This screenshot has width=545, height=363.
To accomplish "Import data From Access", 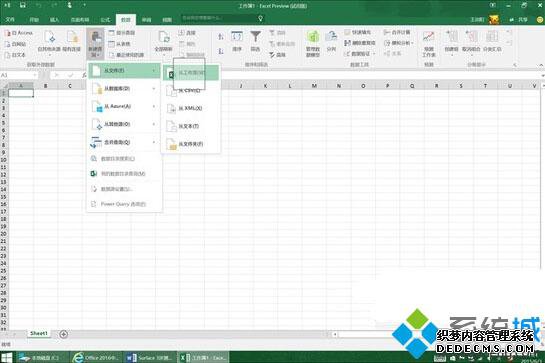I will [19, 33].
